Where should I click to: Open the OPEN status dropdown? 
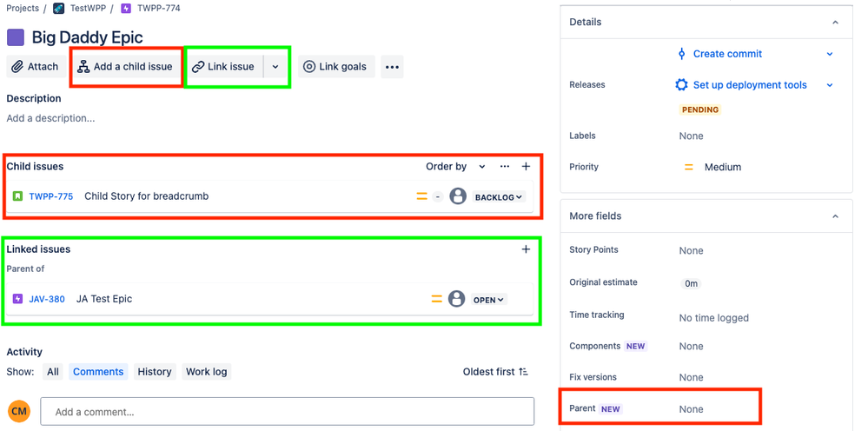(489, 300)
